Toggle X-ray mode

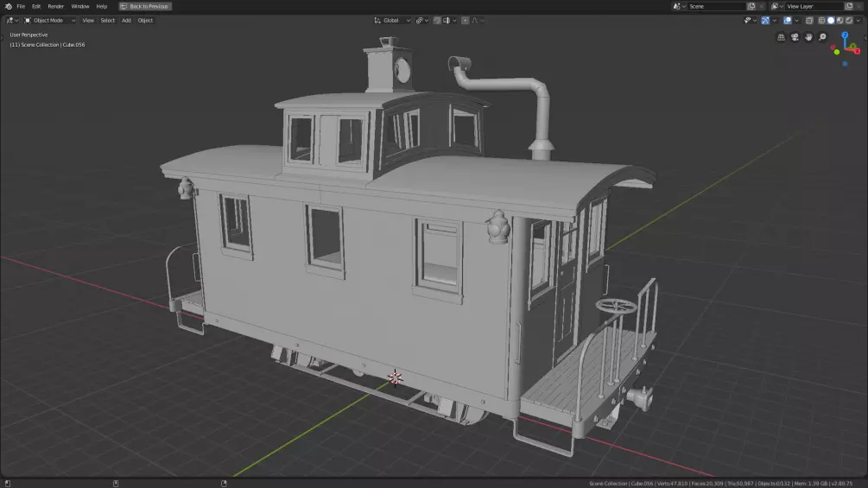pos(809,21)
